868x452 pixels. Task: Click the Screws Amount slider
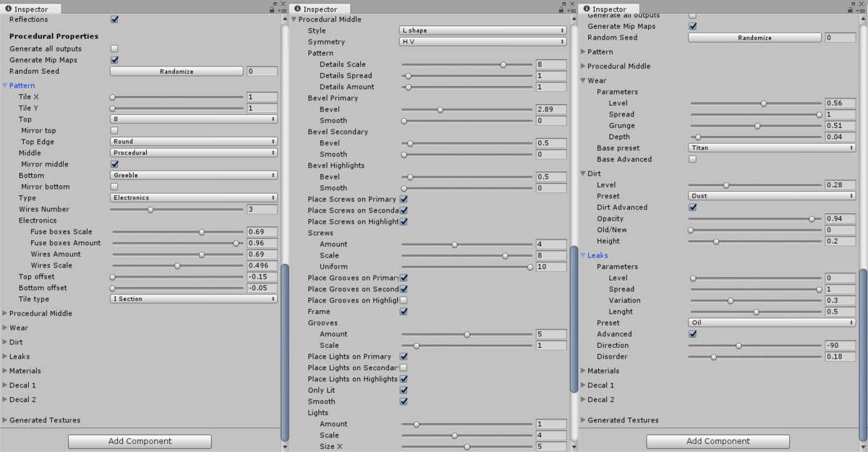click(467, 244)
